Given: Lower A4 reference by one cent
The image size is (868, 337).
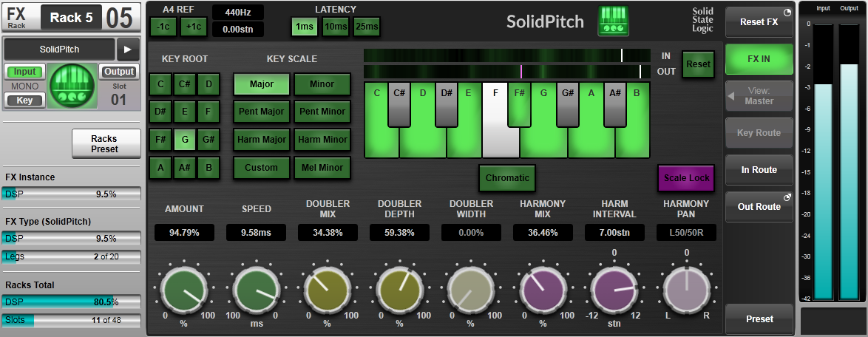Looking at the screenshot, I should (x=163, y=27).
